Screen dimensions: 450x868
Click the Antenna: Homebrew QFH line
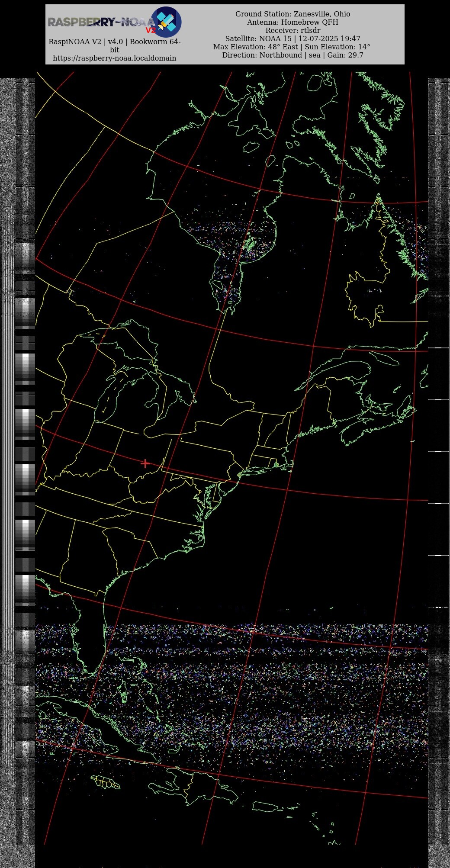(x=292, y=22)
